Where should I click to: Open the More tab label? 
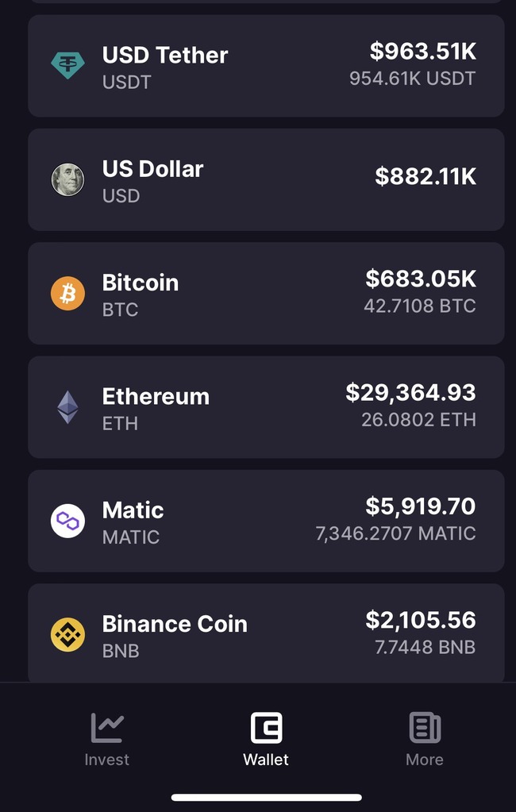(x=425, y=760)
